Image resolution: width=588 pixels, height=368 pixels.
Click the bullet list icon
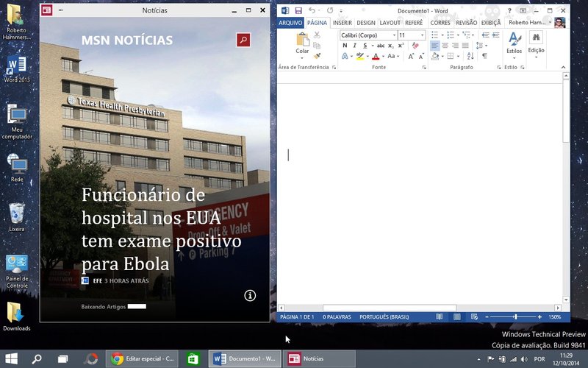(x=434, y=35)
